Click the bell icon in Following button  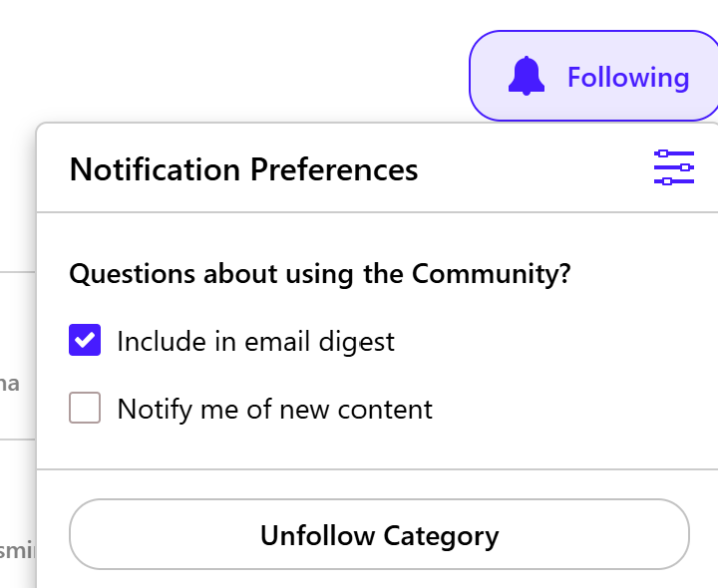point(527,77)
